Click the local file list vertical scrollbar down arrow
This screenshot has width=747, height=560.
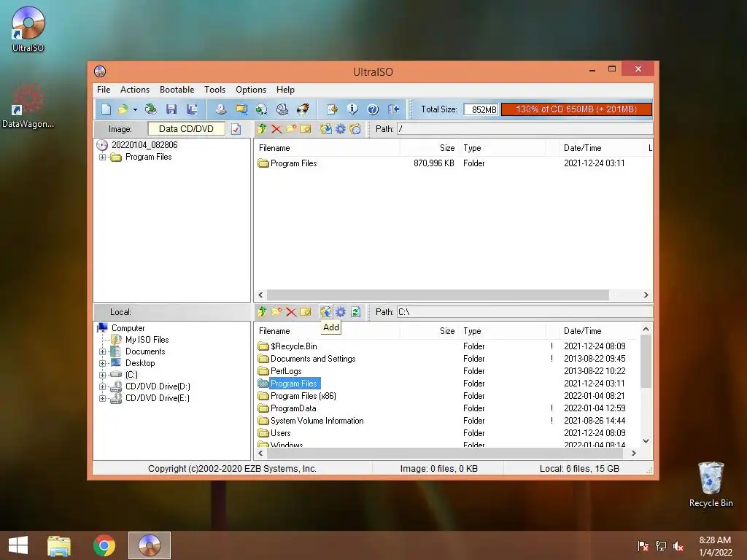point(646,441)
